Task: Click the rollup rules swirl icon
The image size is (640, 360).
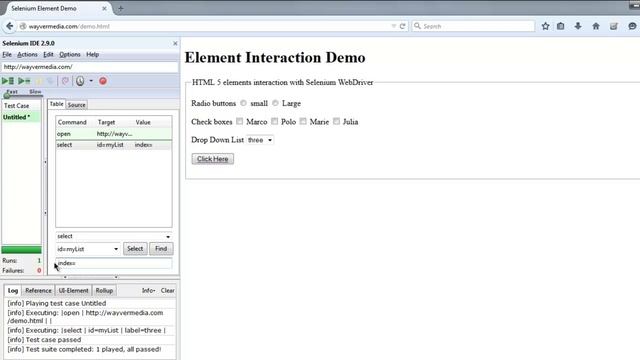Action: tap(65, 81)
